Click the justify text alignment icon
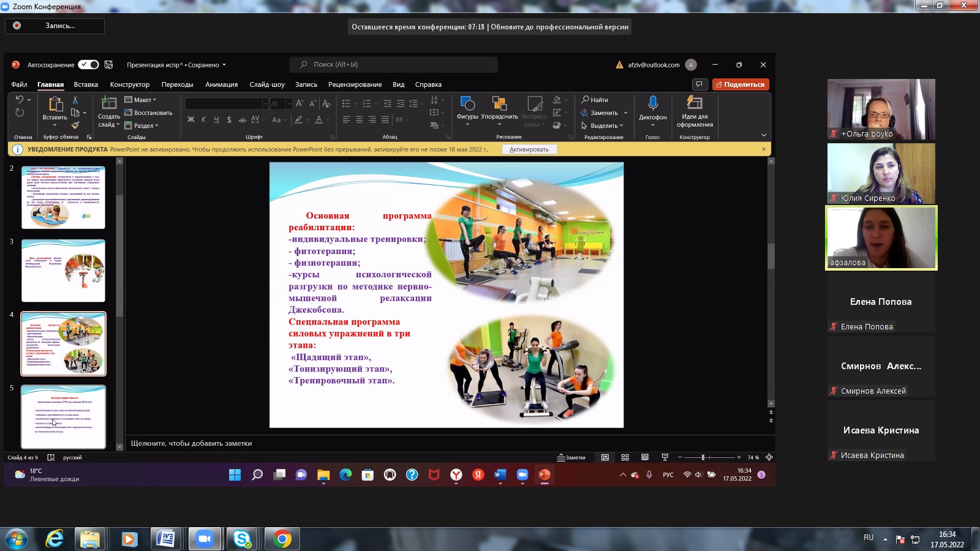 click(x=385, y=120)
